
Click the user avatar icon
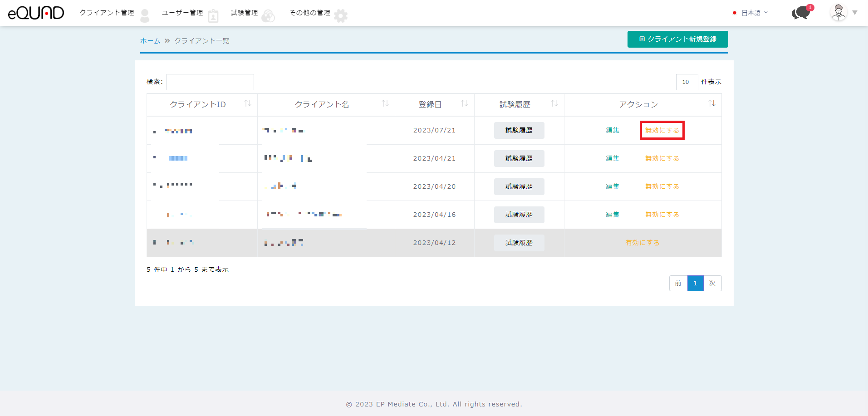click(838, 13)
